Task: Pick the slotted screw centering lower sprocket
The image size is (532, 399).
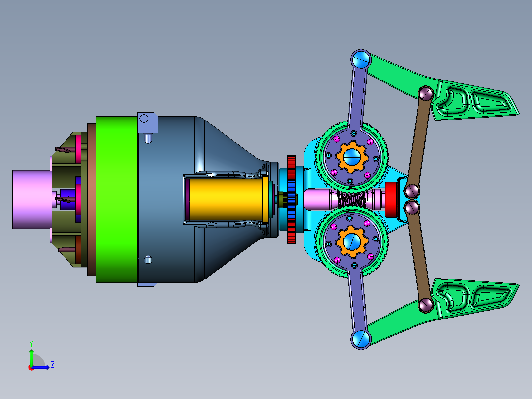Action: [352, 241]
